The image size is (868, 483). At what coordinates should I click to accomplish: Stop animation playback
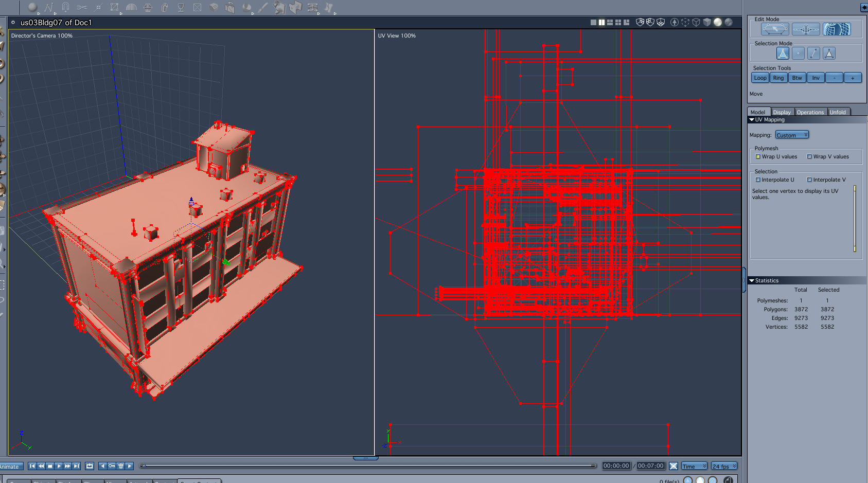click(x=50, y=466)
